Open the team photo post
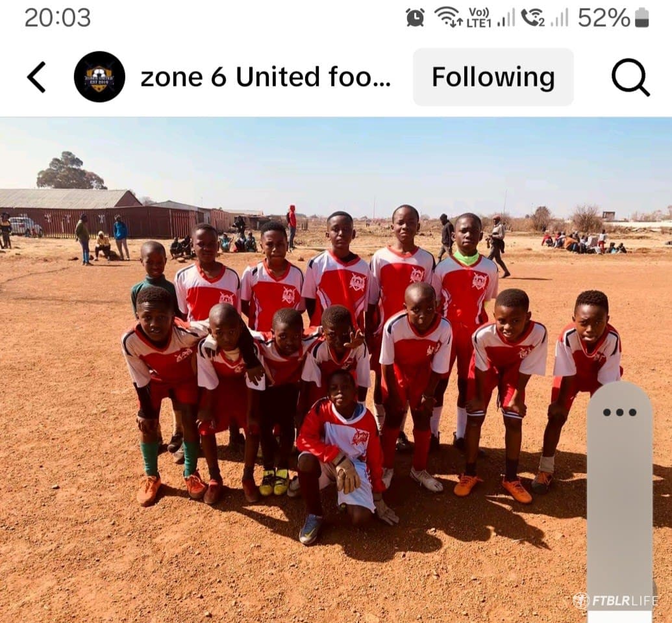This screenshot has height=623, width=672. click(x=336, y=370)
